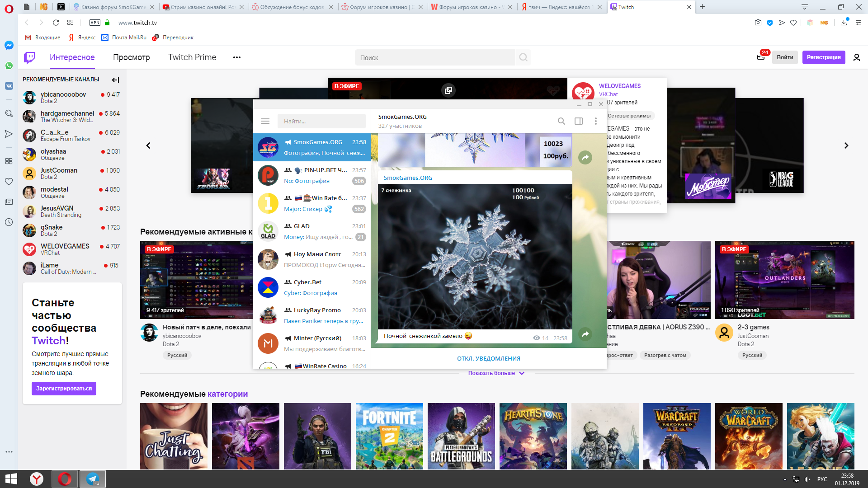The width and height of the screenshot is (868, 488).
Task: Click the Telegram Найти search field
Action: click(321, 121)
